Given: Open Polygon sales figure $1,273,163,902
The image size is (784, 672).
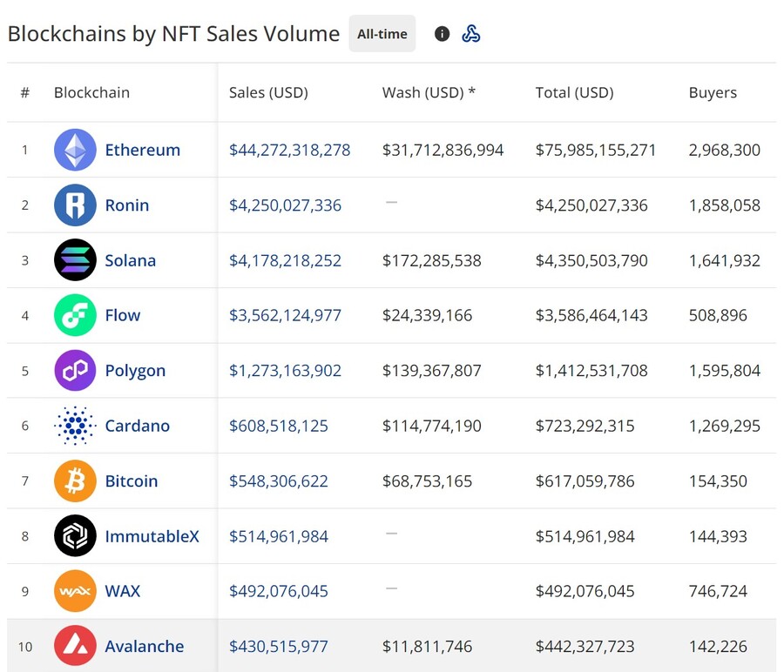Looking at the screenshot, I should click(285, 370).
